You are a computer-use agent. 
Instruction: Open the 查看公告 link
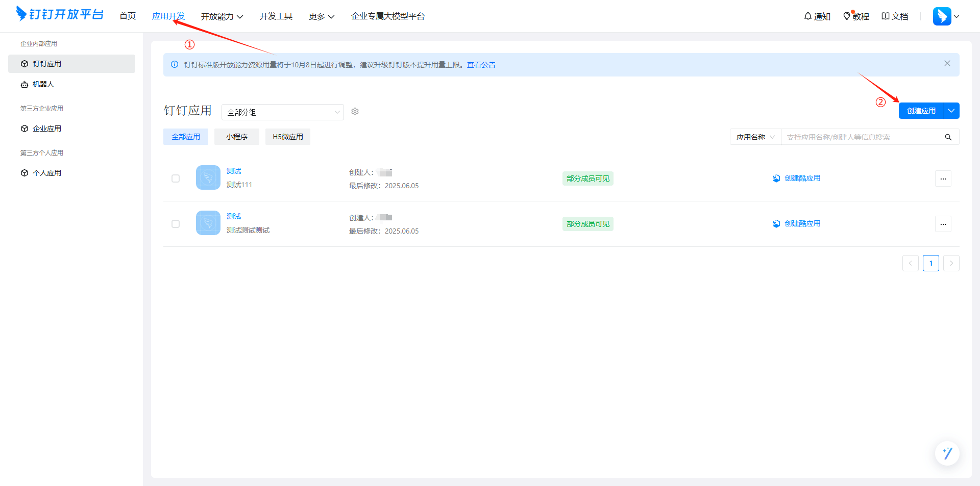coord(481,65)
